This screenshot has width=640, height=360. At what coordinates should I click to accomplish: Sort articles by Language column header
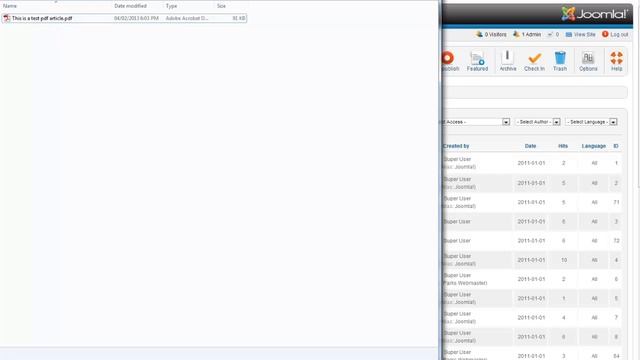click(x=593, y=146)
